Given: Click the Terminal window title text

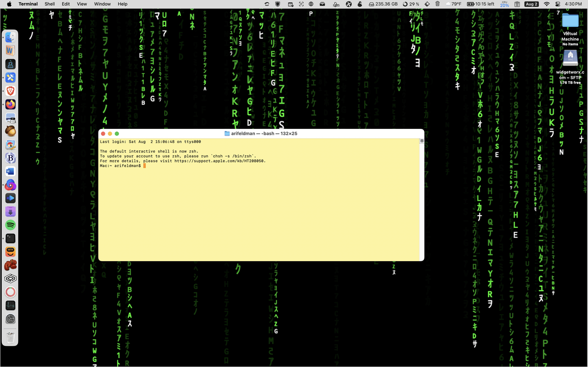Looking at the screenshot, I should coord(264,133).
